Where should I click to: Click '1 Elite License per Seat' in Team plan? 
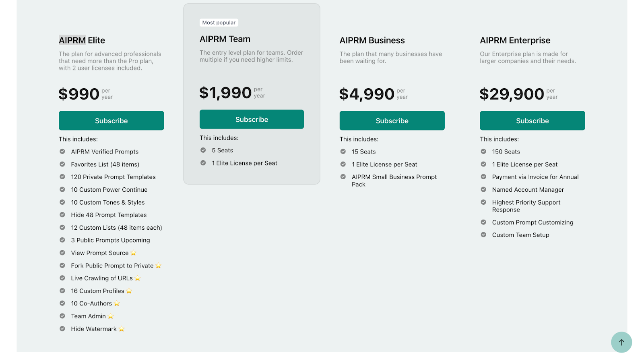pos(244,163)
